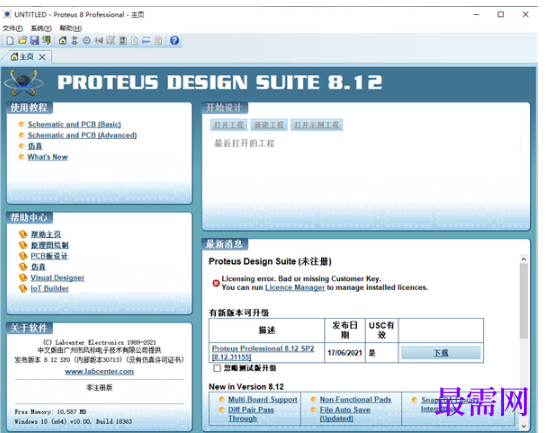Click the Home Page toolbar icon
Viewport: 547px width, 433px height.
point(62,40)
